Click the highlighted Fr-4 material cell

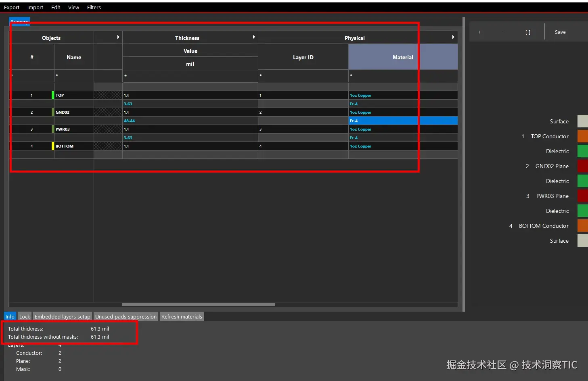coord(403,121)
